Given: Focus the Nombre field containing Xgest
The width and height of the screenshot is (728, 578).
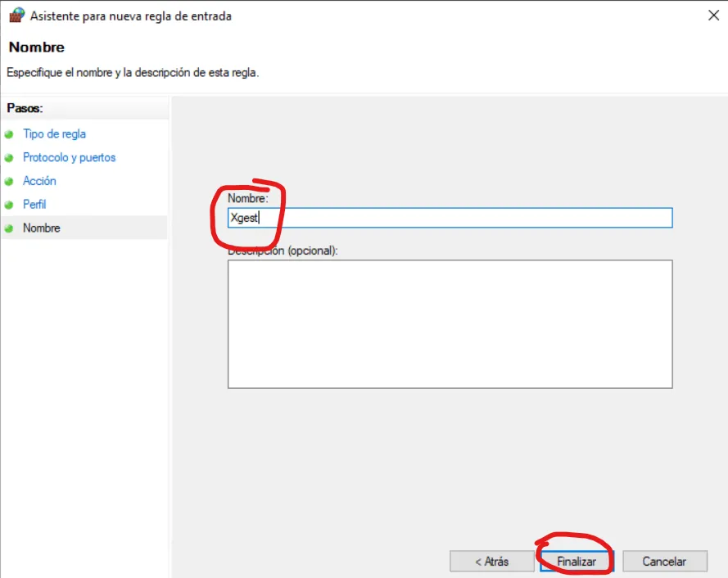Looking at the screenshot, I should click(x=450, y=218).
